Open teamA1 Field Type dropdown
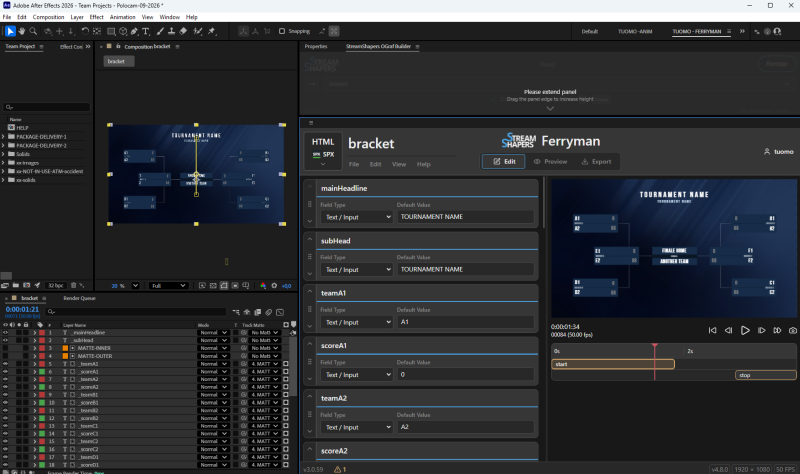The width and height of the screenshot is (800, 474). click(356, 322)
